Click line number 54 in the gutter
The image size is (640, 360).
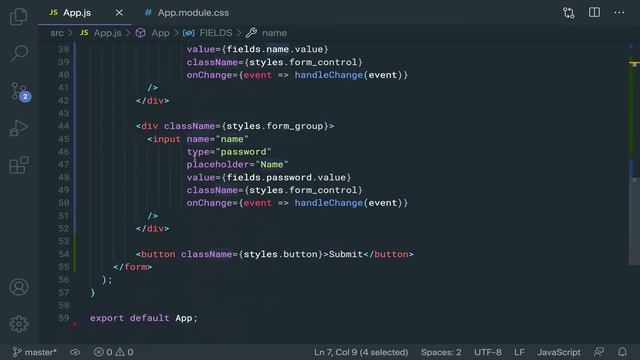[x=64, y=254]
